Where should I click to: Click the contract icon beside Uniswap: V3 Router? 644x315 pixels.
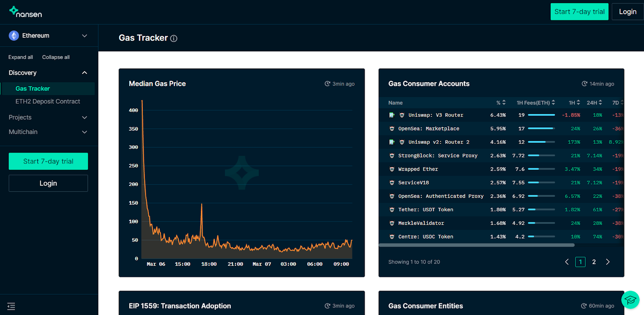pos(402,115)
